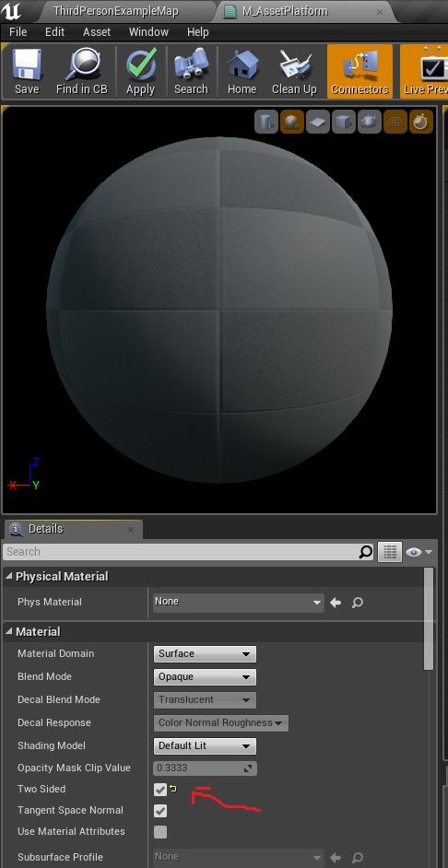Open Phys Material dropdown

[238, 603]
